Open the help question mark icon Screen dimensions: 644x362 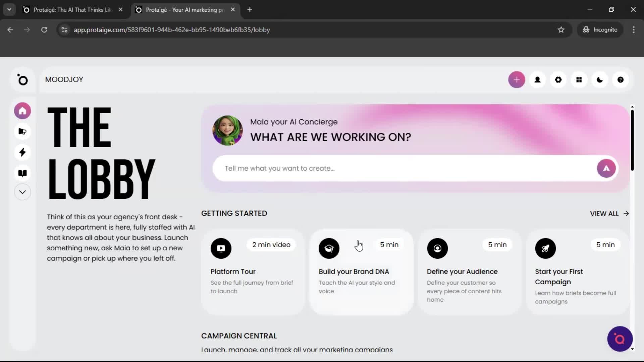(x=620, y=79)
